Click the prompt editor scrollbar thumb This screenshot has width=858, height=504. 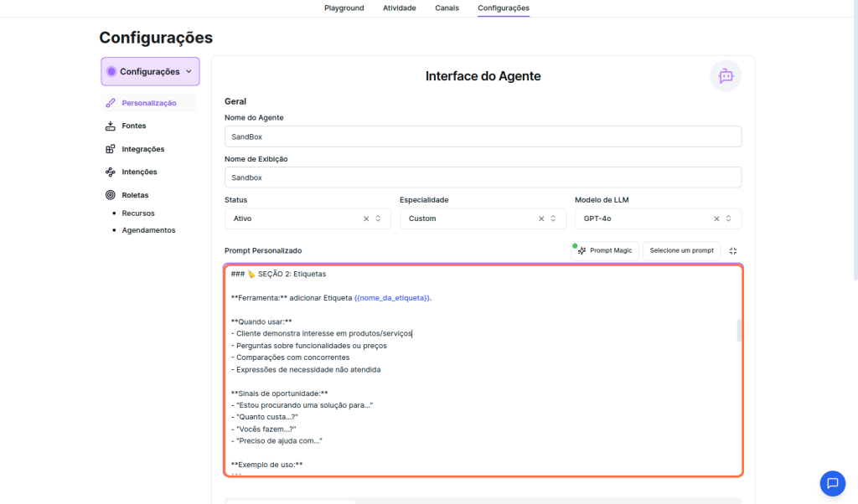tap(739, 331)
